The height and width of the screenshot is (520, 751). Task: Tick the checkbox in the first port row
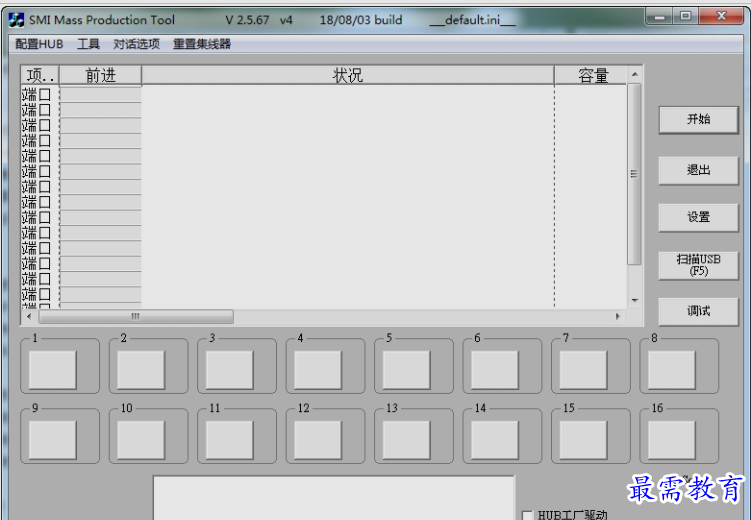coord(45,94)
